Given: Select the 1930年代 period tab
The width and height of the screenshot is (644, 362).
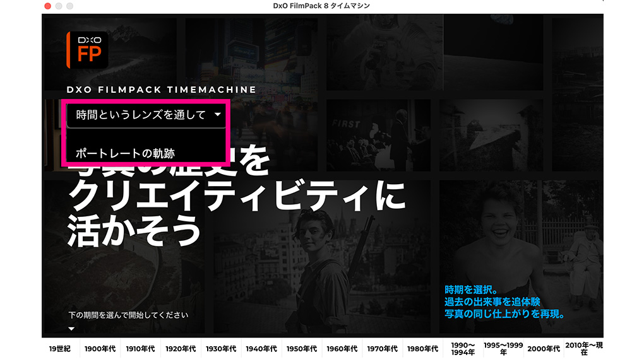Looking at the screenshot, I should [x=221, y=349].
